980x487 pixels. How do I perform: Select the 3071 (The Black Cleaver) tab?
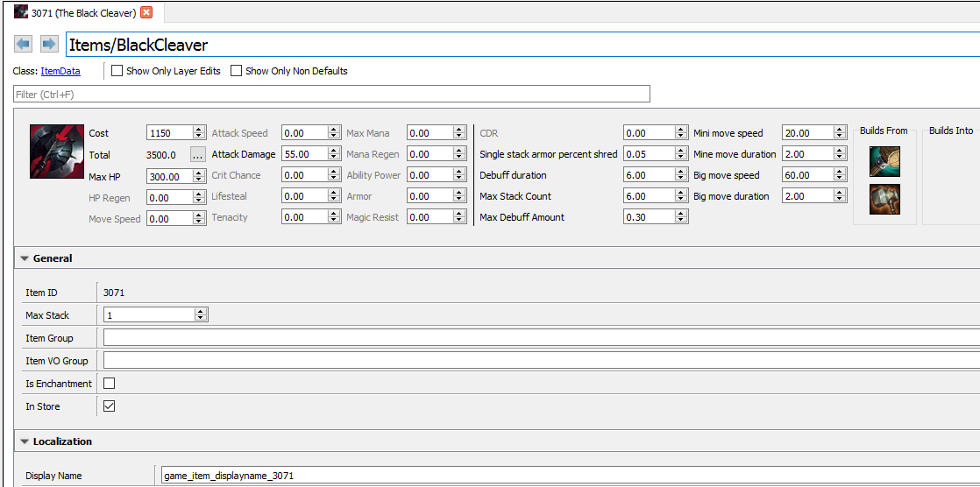pyautogui.click(x=83, y=12)
